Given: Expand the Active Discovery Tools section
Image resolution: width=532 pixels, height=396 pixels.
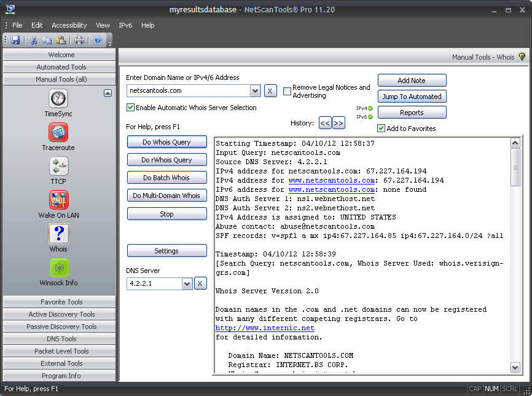Looking at the screenshot, I should tap(59, 314).
